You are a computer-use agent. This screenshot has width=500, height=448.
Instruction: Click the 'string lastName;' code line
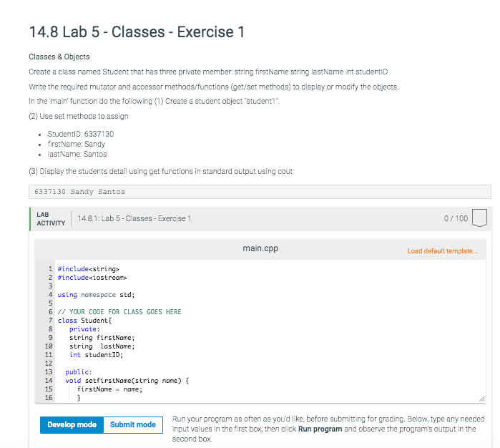[102, 346]
